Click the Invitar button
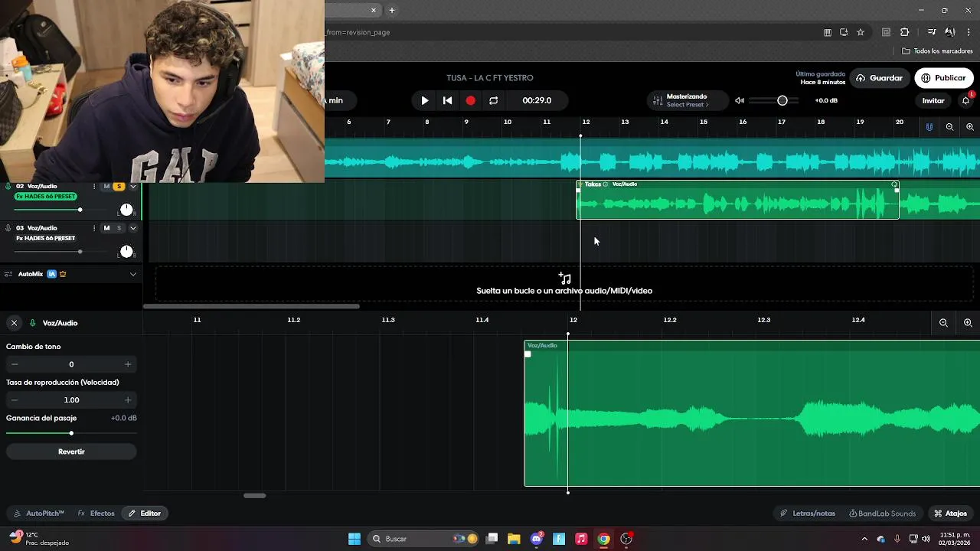This screenshot has width=980, height=551. pos(933,101)
